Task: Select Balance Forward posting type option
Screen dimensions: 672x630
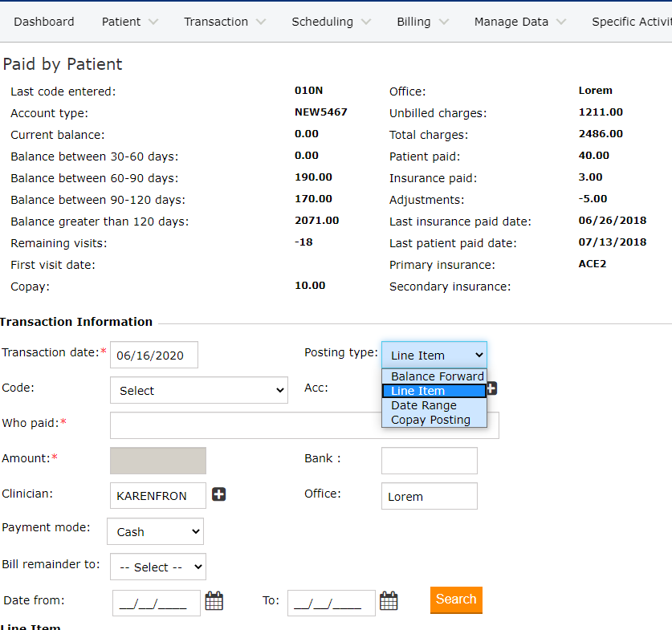Action: 437,376
